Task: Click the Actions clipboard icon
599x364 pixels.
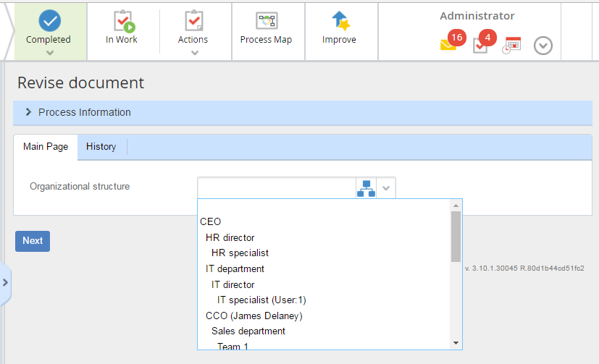Action: [x=193, y=20]
